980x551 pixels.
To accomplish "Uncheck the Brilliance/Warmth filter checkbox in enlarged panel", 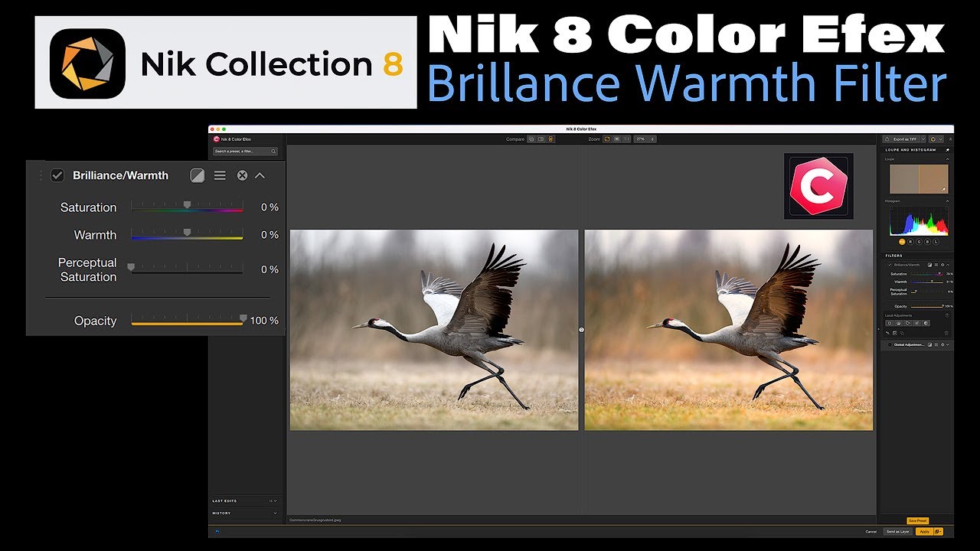I will (x=57, y=175).
